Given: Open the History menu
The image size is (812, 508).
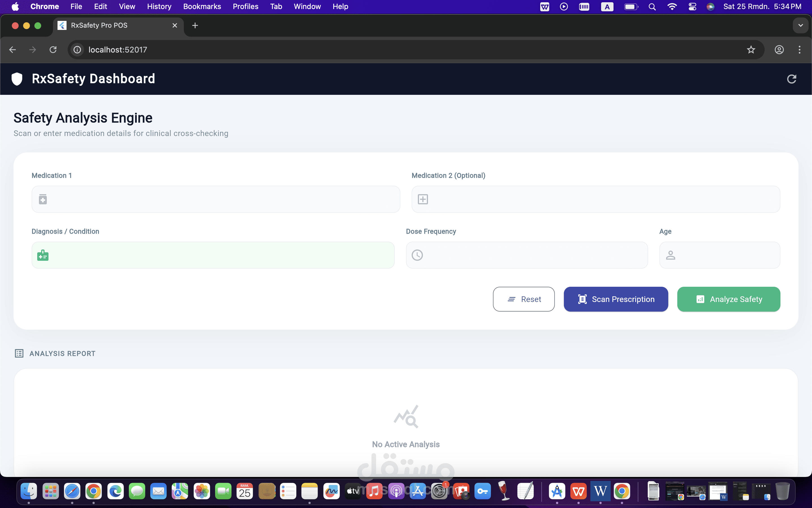Looking at the screenshot, I should click(x=159, y=7).
